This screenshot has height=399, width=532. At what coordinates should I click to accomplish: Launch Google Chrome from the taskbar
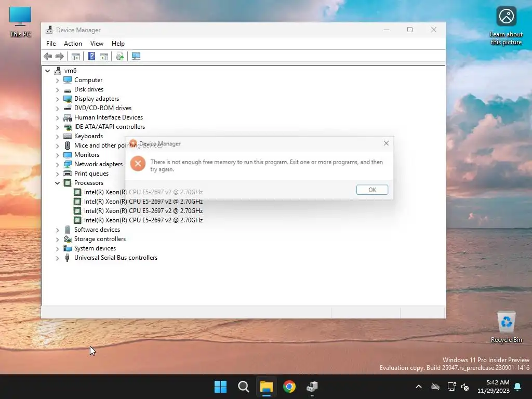[289, 387]
